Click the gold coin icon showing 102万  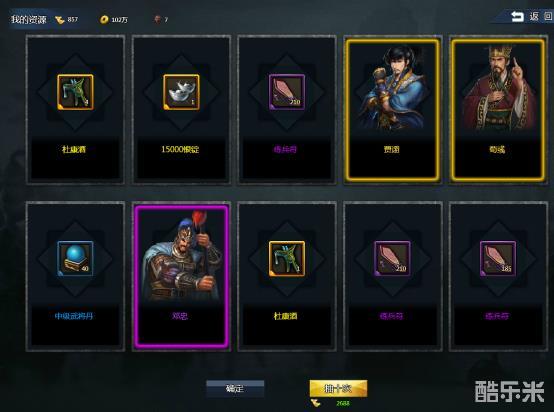(x=104, y=20)
